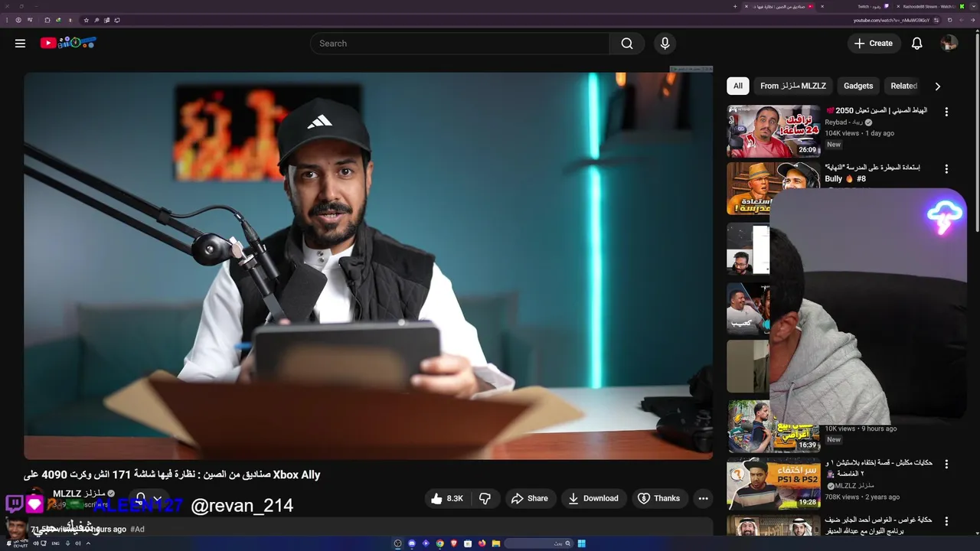The height and width of the screenshot is (551, 980).
Task: Open the Create menu
Action: click(x=873, y=44)
